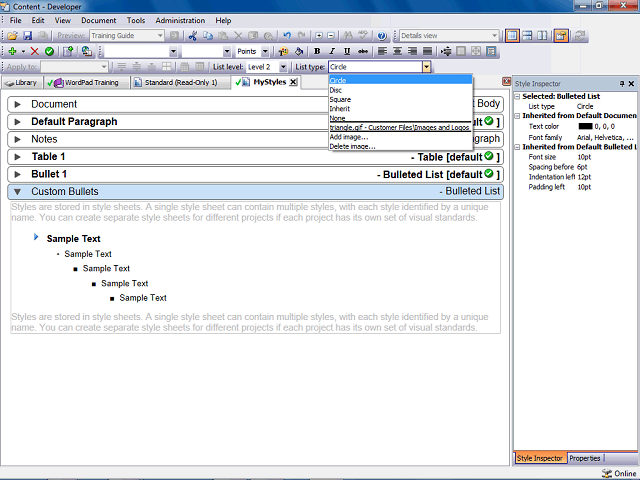Viewport: 640px width, 480px height.
Task: Click the Expand plus box icon
Action: [319, 36]
